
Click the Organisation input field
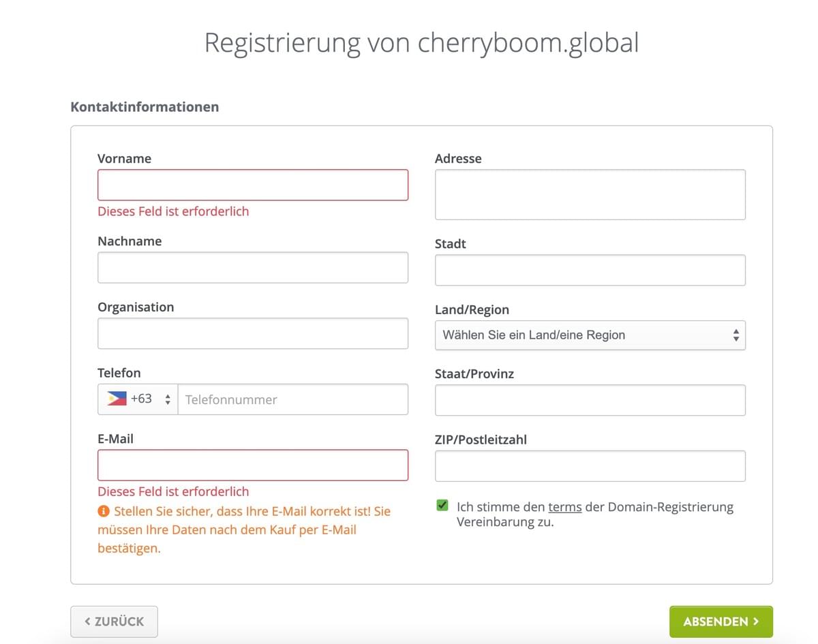coord(252,333)
